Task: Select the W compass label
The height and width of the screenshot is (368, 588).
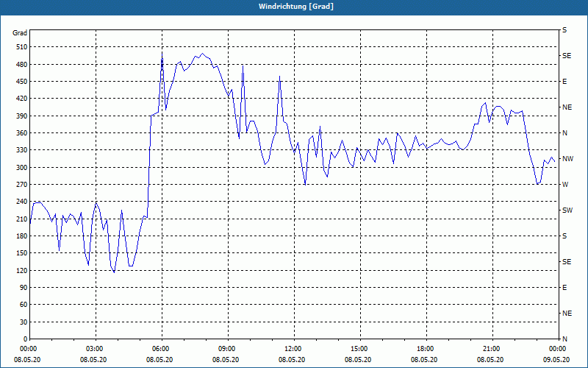Action: [565, 185]
